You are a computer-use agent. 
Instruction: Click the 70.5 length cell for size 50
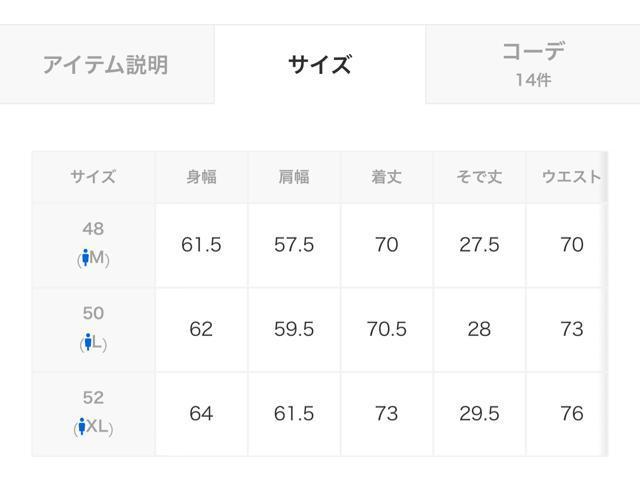tap(386, 329)
